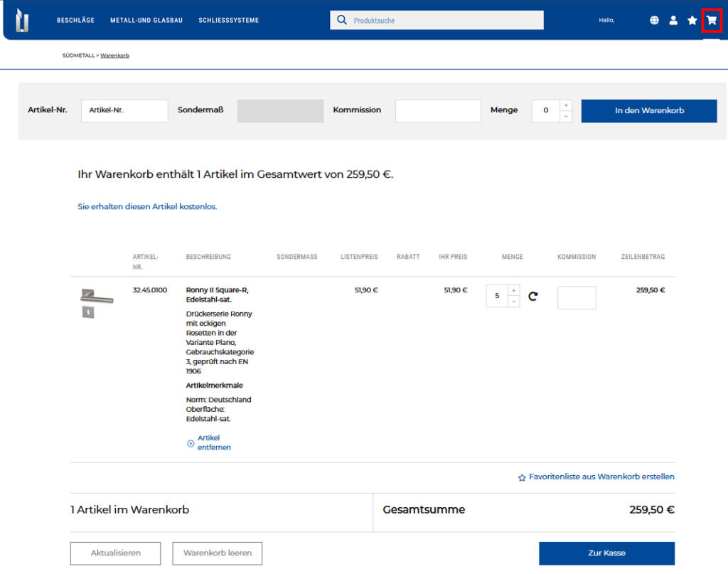Screen dimensions: 728x574
Task: Decrease cart item quantity with minus stepper
Action: 513,302
